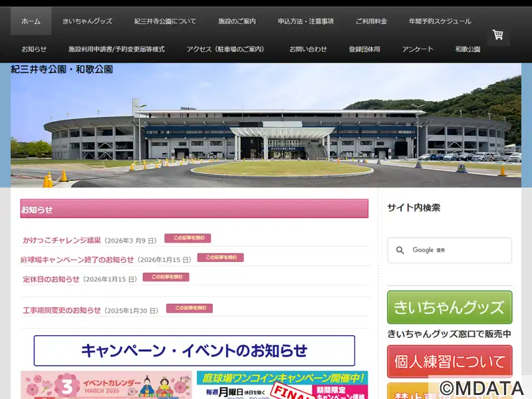
Task: Open the ホーム menu item
Action: coord(31,21)
